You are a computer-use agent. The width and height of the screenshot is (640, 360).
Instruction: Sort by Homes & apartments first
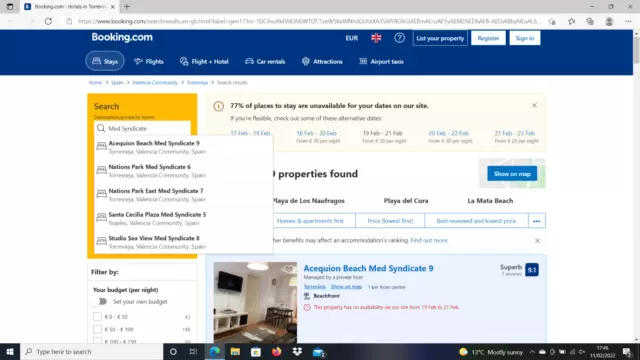[310, 221]
